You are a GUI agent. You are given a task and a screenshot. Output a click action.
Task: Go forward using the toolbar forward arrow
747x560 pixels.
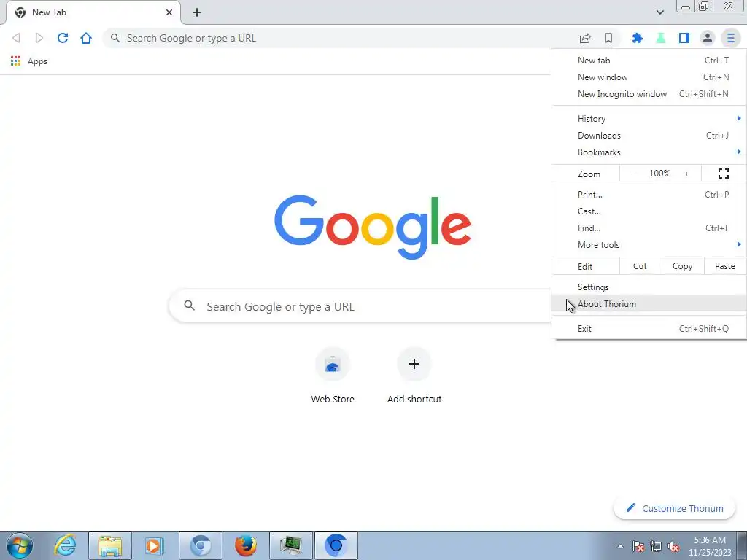pos(39,38)
